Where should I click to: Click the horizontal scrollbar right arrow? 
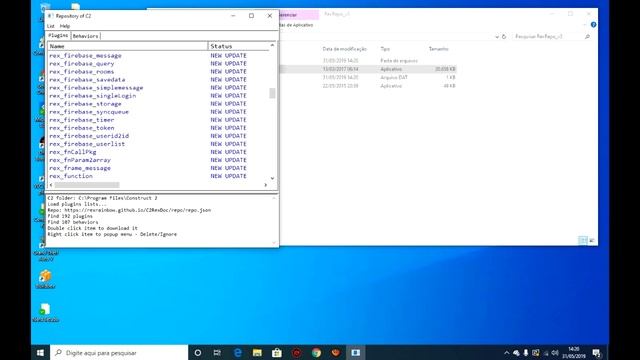[266, 185]
